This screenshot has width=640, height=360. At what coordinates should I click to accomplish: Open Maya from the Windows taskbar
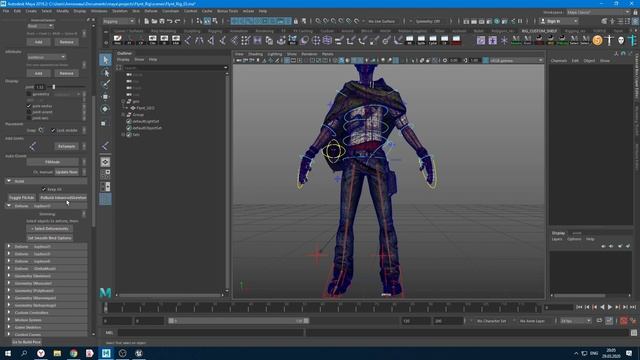coord(106,353)
